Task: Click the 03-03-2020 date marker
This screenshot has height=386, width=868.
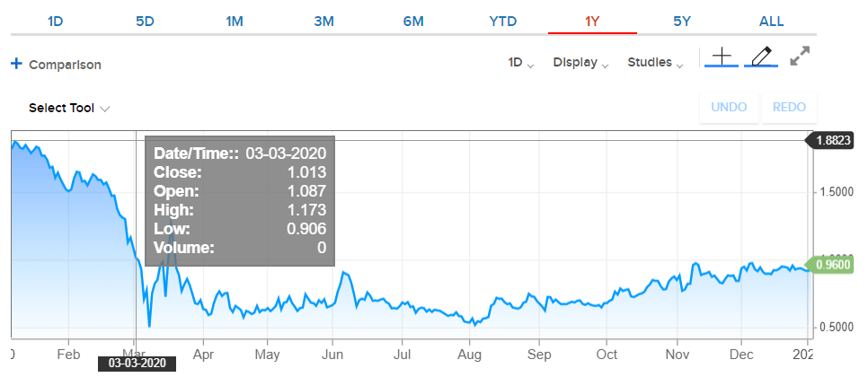Action: point(137,364)
